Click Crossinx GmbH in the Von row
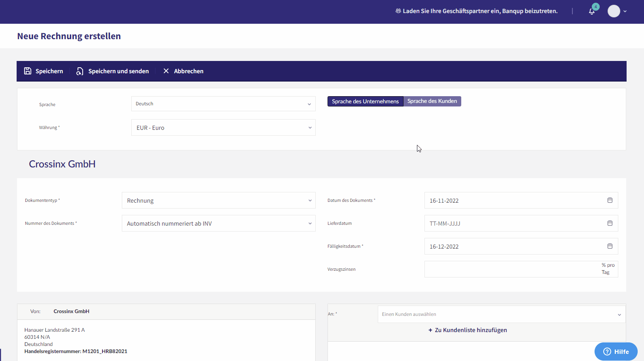The image size is (644, 361). (x=72, y=312)
